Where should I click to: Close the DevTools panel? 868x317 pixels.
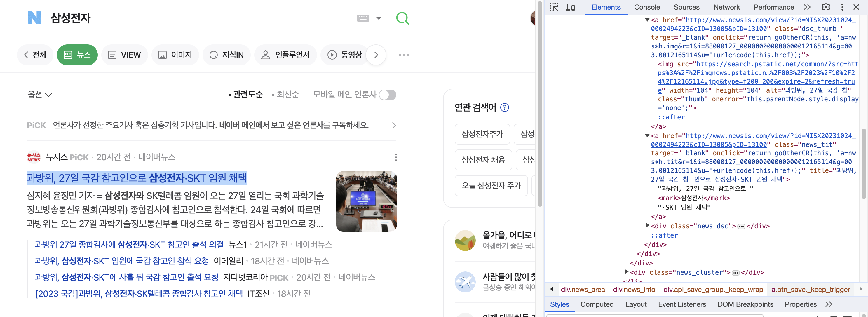[x=856, y=7]
